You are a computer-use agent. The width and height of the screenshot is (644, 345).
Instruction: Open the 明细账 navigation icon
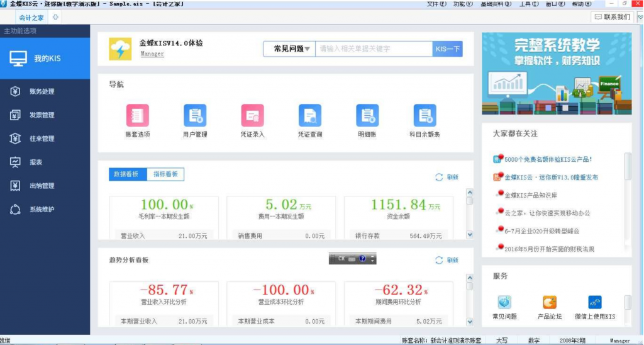coord(367,116)
